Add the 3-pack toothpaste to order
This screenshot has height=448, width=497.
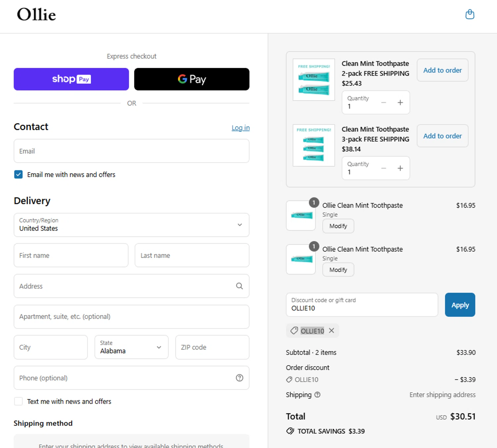(442, 136)
